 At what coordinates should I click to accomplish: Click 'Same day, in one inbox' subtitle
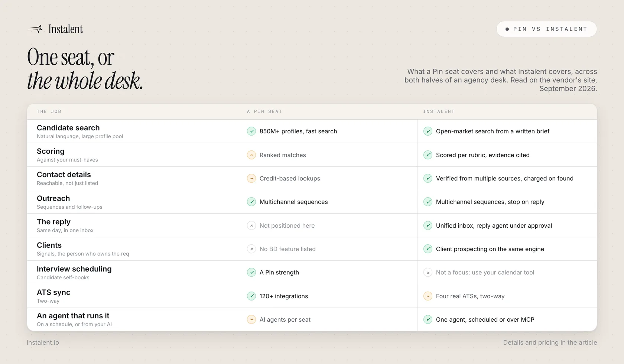(65, 230)
